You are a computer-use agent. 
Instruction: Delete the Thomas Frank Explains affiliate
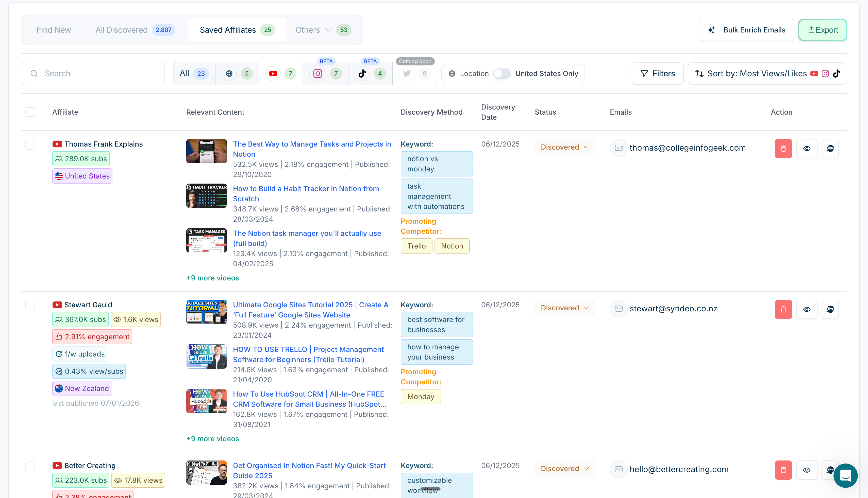(783, 148)
